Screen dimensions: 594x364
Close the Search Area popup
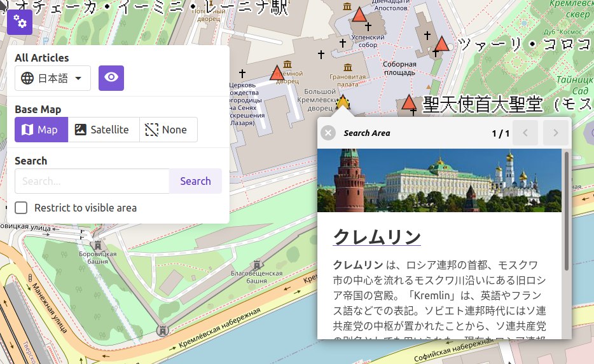point(328,133)
